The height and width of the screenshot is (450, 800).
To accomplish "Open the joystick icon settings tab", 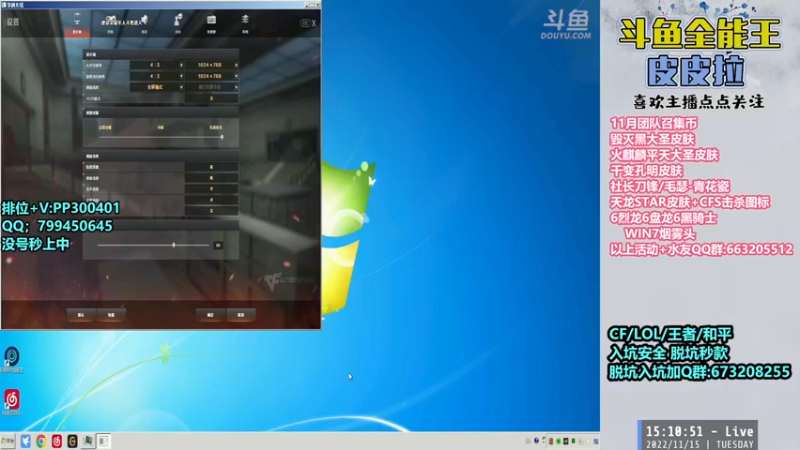I will pyautogui.click(x=178, y=22).
